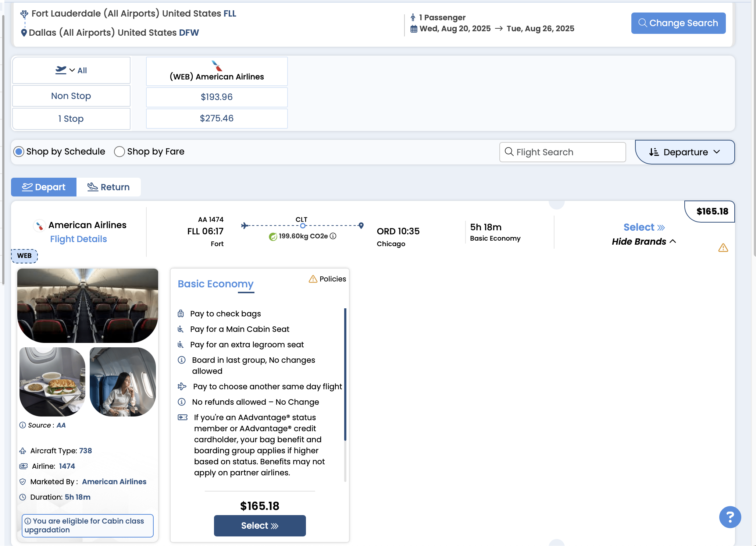The width and height of the screenshot is (756, 546).
Task: Click the Duration clock icon
Action: pyautogui.click(x=23, y=497)
